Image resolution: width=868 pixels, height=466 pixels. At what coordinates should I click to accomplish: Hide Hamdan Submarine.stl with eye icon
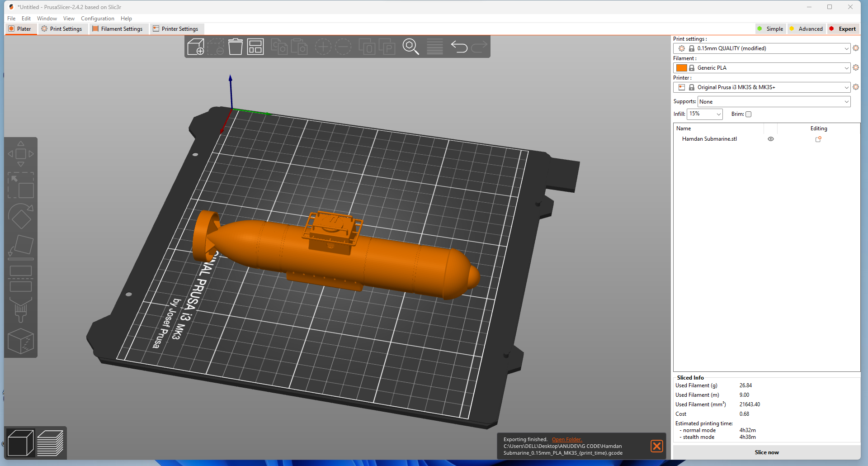tap(771, 139)
